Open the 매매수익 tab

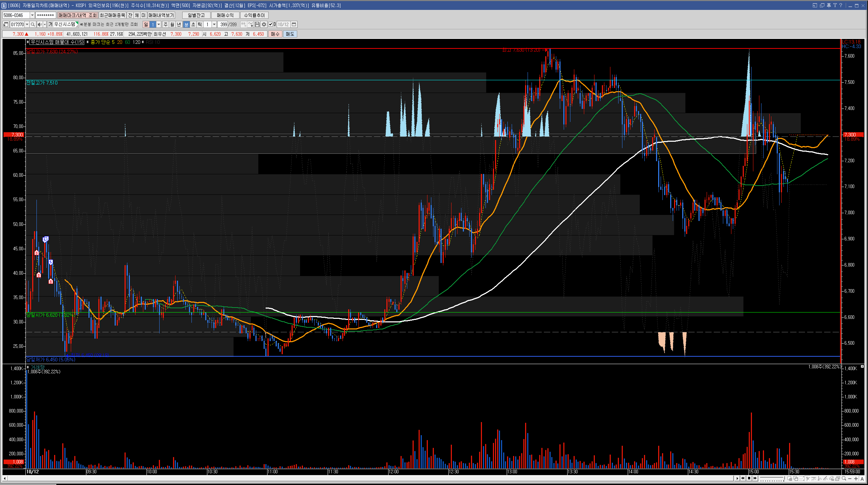point(225,15)
